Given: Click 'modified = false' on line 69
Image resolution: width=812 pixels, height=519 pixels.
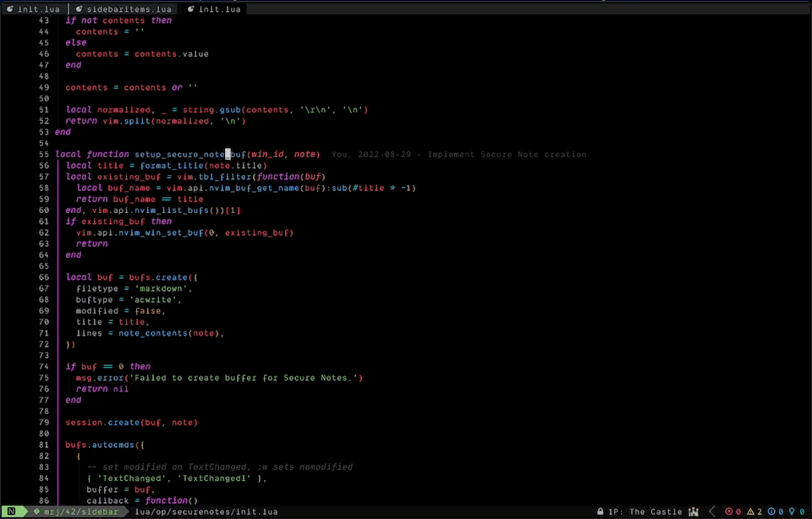Looking at the screenshot, I should [x=118, y=311].
